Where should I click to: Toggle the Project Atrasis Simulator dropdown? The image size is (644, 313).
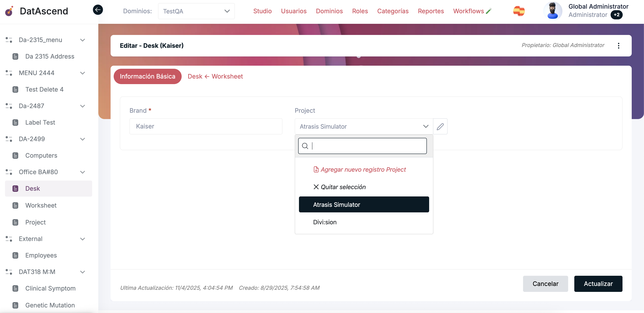(x=364, y=127)
